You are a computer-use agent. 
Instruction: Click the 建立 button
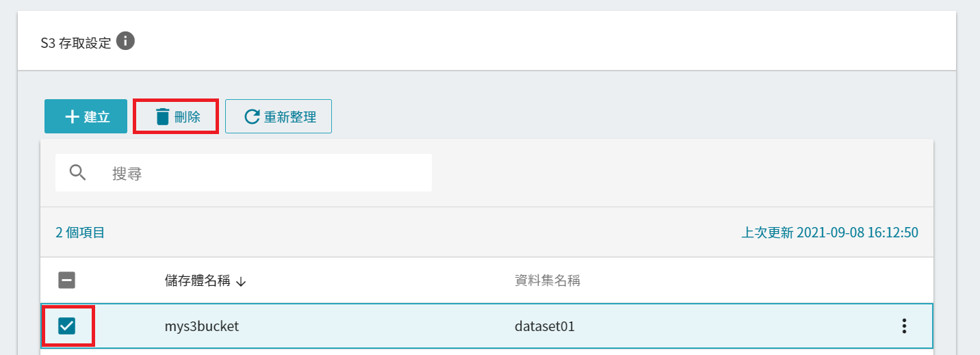click(86, 116)
